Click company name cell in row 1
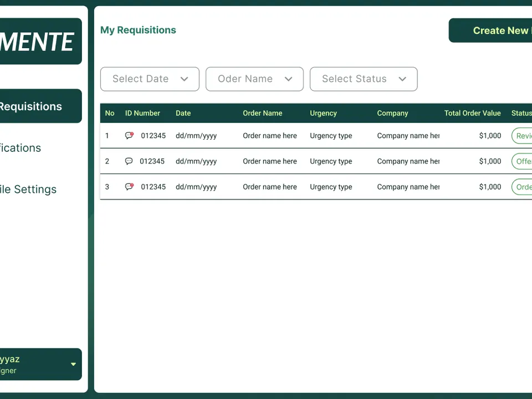Screen dimensions: 532x399 click(x=408, y=136)
